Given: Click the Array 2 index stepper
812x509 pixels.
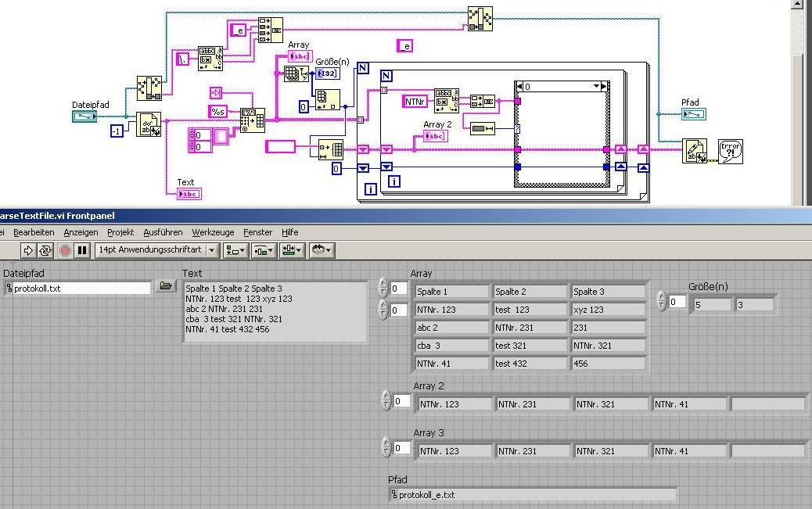Looking at the screenshot, I should 386,401.
